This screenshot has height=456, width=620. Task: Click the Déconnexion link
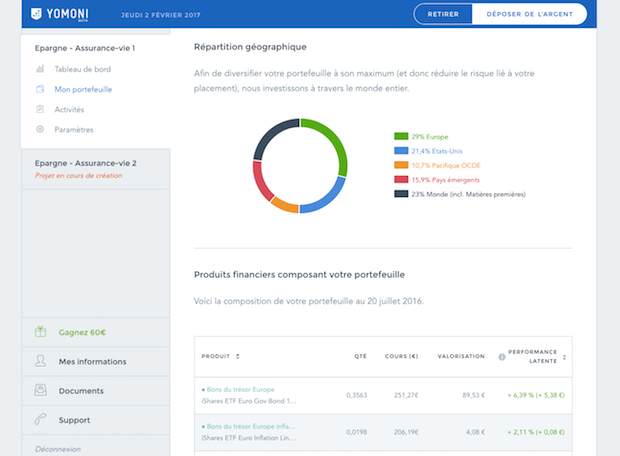coord(58,449)
